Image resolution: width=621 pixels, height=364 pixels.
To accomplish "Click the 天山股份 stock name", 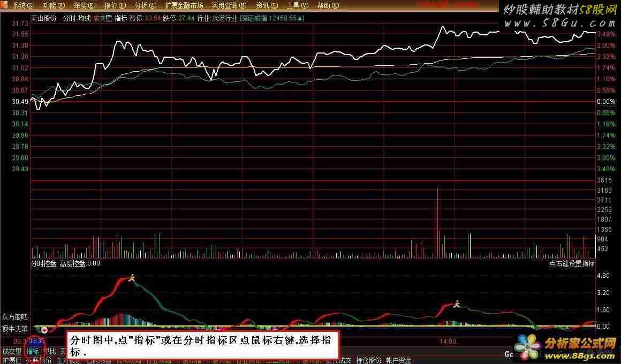I will [x=43, y=18].
